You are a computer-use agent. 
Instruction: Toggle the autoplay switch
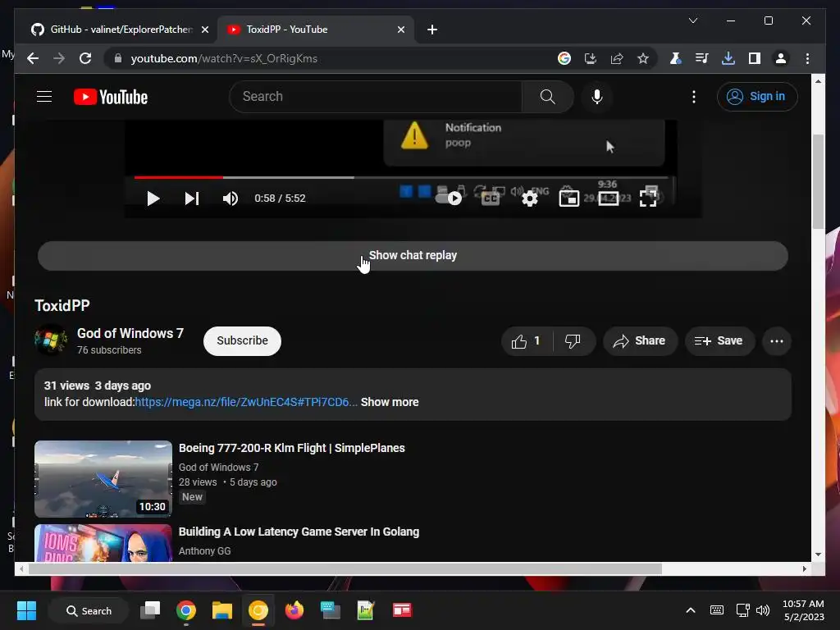449,199
